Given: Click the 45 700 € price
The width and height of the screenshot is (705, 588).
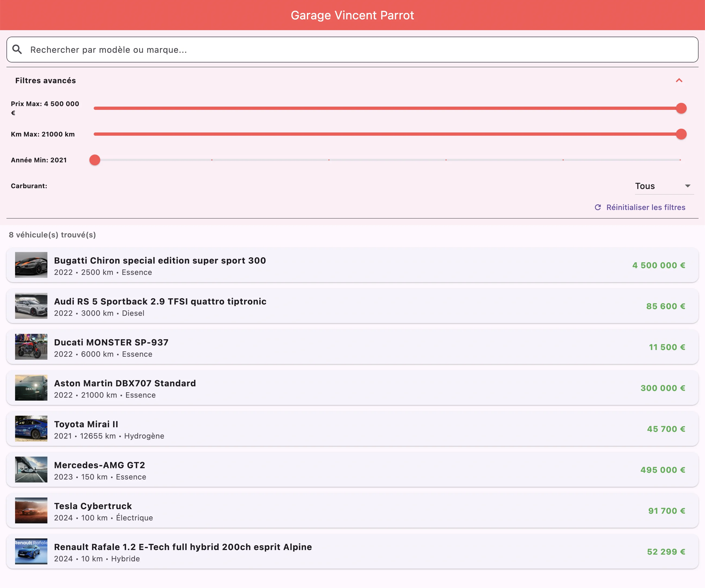Looking at the screenshot, I should tap(666, 429).
